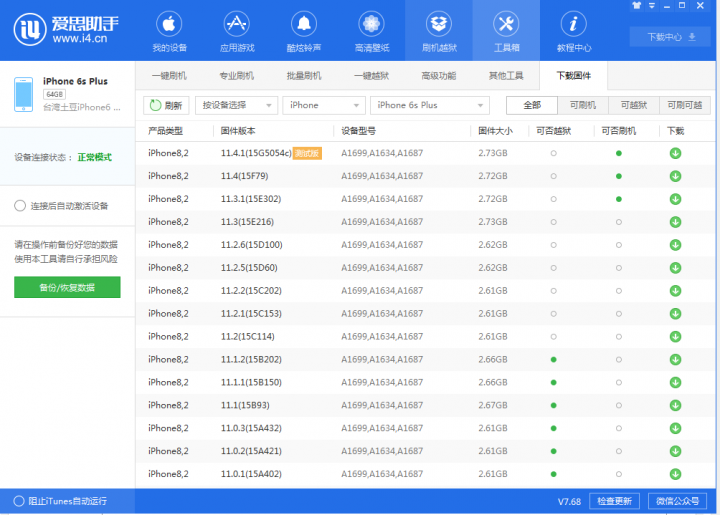This screenshot has height=515, width=720.
Task: Open the 应用游戏 apps and games section
Action: pos(236,31)
